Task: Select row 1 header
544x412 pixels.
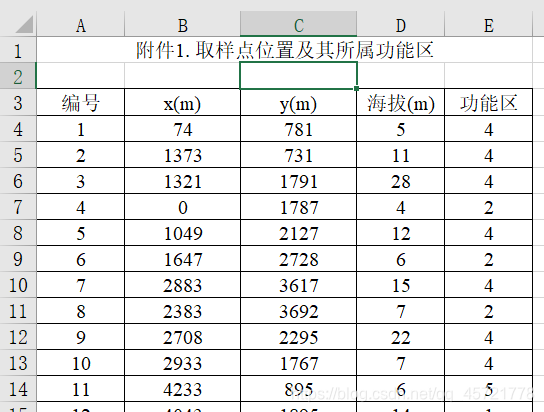Action: (x=18, y=50)
